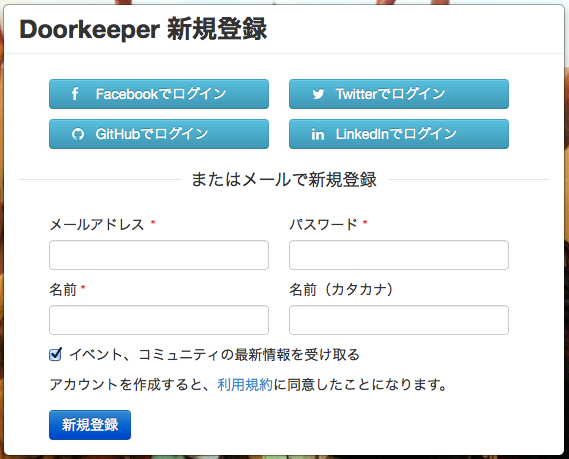569x459 pixels.
Task: Focus the 名前（カタカナ）input field
Action: (399, 320)
